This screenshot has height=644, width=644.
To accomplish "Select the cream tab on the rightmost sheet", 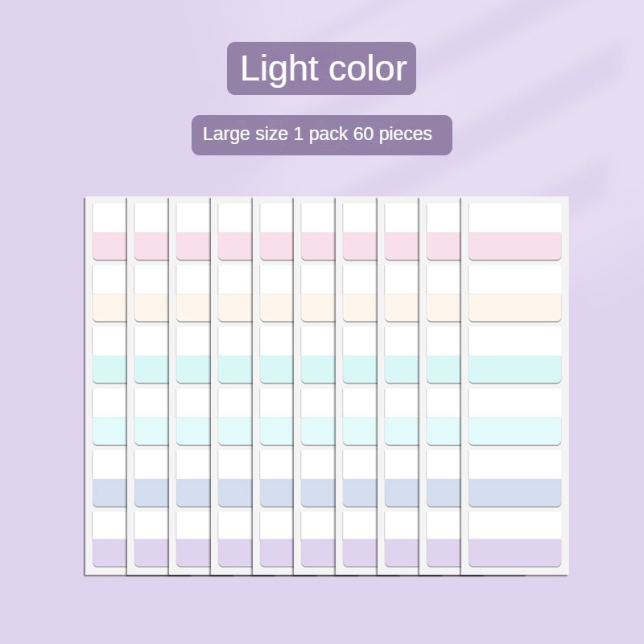I will tap(514, 306).
